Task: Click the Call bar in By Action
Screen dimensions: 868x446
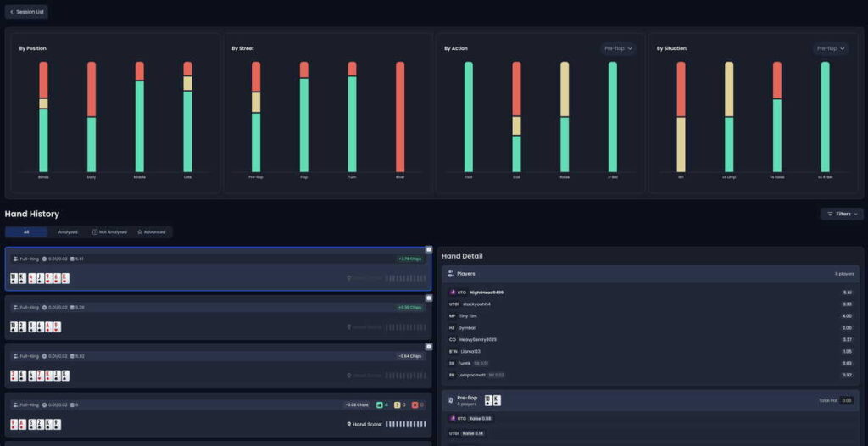Action: [516, 117]
